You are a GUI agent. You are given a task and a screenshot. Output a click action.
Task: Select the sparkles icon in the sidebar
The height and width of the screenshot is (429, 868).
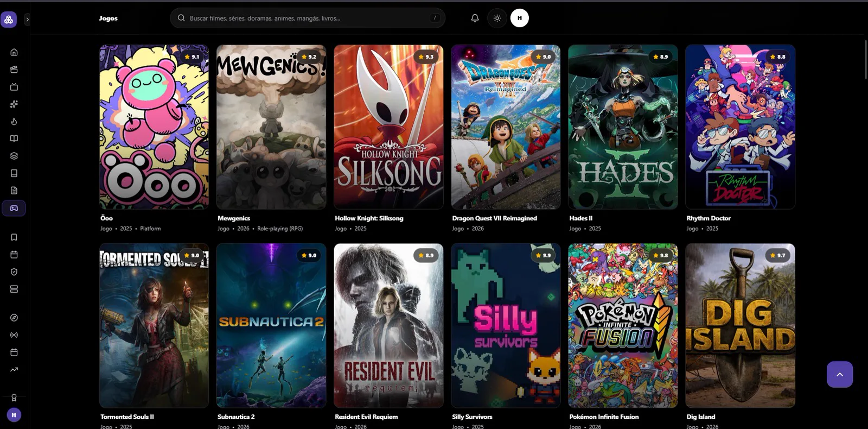click(14, 104)
